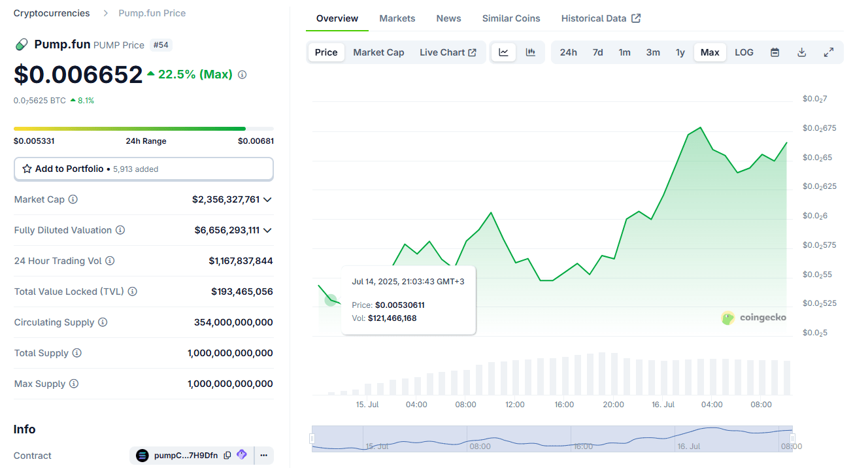
Task: Open the Markets tab
Action: pos(397,18)
